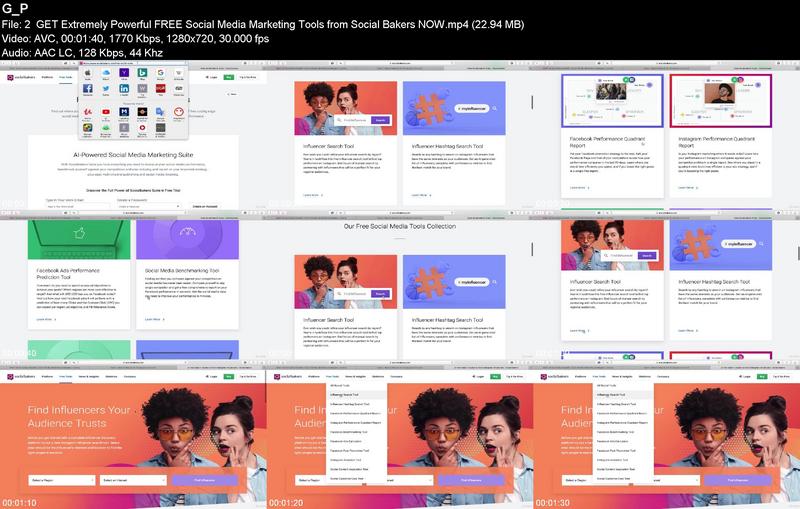The height and width of the screenshot is (509, 800).
Task: Open Company menu in the 00:01:10 frame
Action: [x=130, y=376]
